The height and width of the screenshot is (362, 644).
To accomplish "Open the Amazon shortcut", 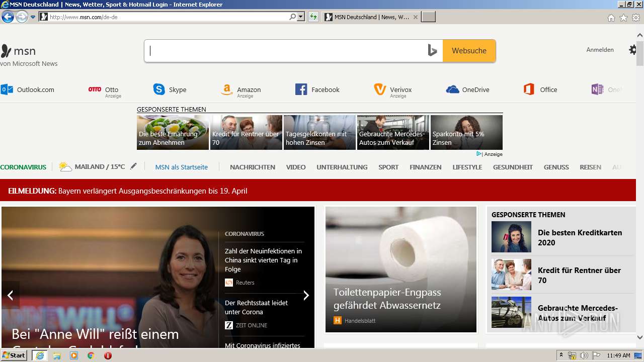I will tap(240, 90).
